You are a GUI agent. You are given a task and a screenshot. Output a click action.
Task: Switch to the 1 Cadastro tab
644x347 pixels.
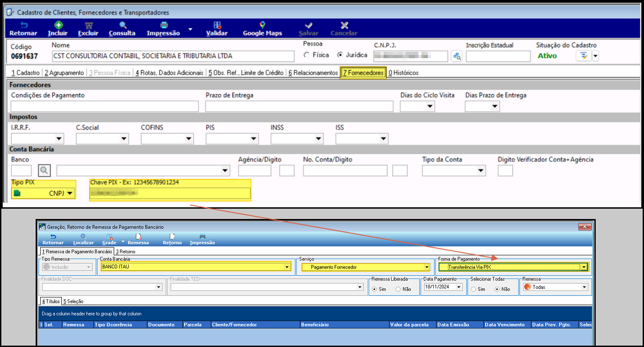[x=26, y=73]
